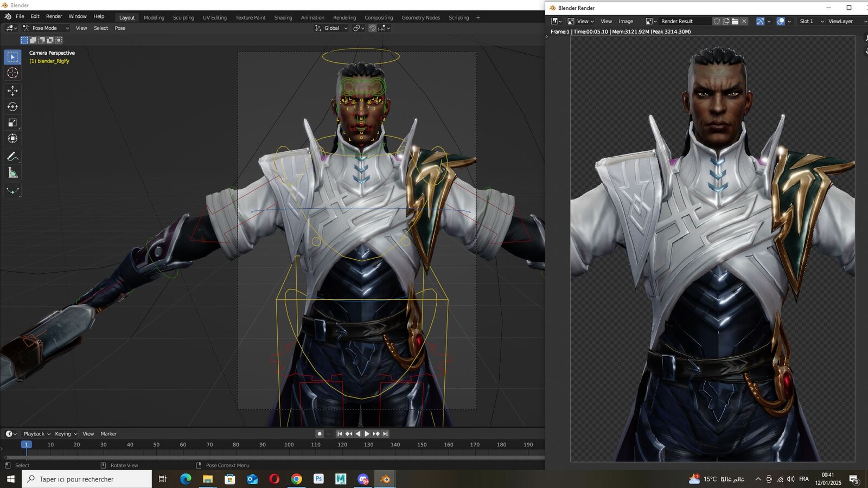Set selection mode to intersect

(x=59, y=40)
